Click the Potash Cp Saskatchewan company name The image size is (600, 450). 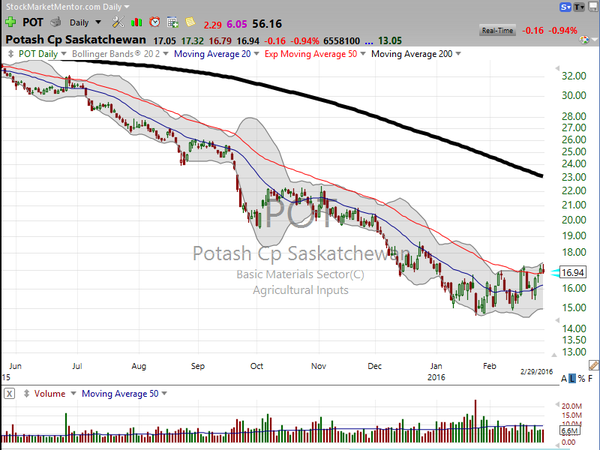pyautogui.click(x=76, y=40)
